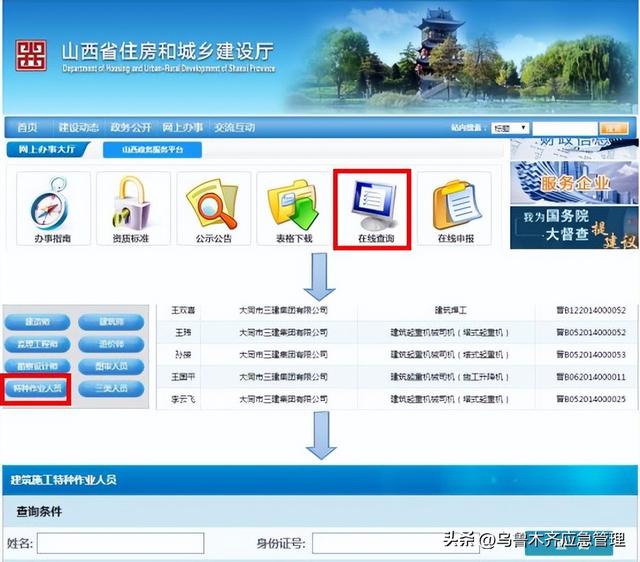Select the 建造师 category button
Screen dimensions: 640x562
click(x=37, y=322)
